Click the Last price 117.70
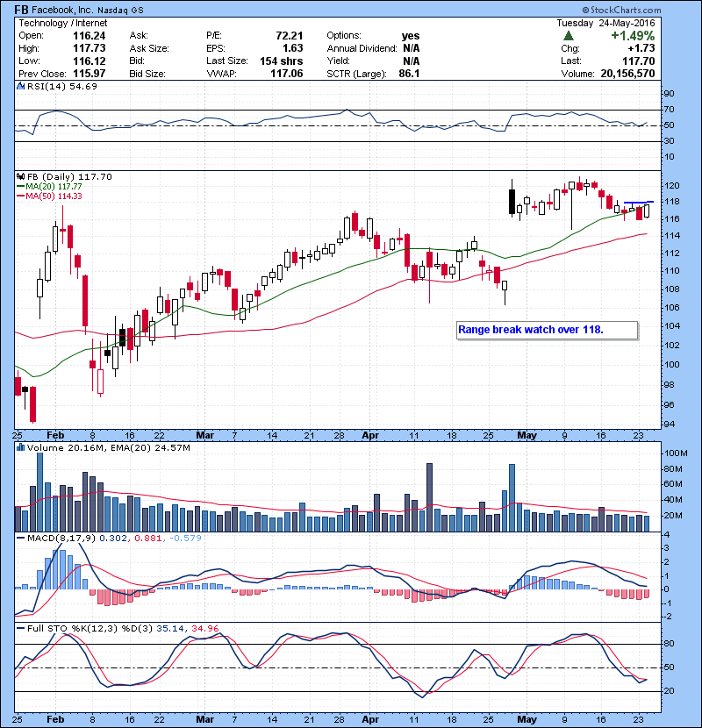702x728 pixels. (639, 61)
